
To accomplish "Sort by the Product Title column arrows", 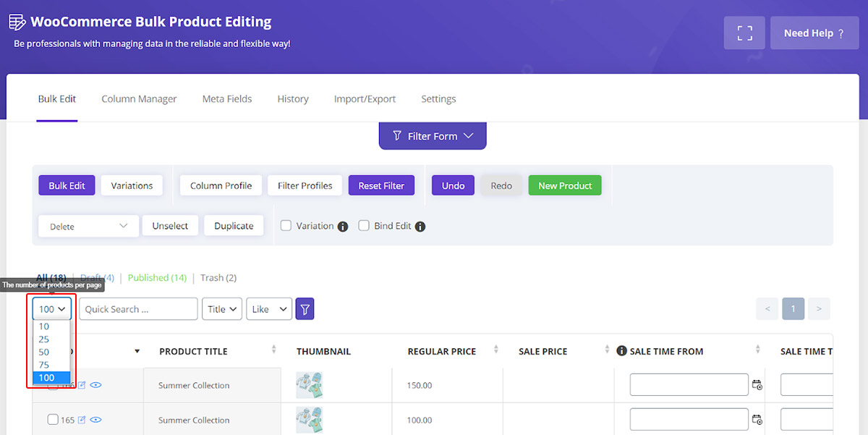I will pyautogui.click(x=274, y=350).
